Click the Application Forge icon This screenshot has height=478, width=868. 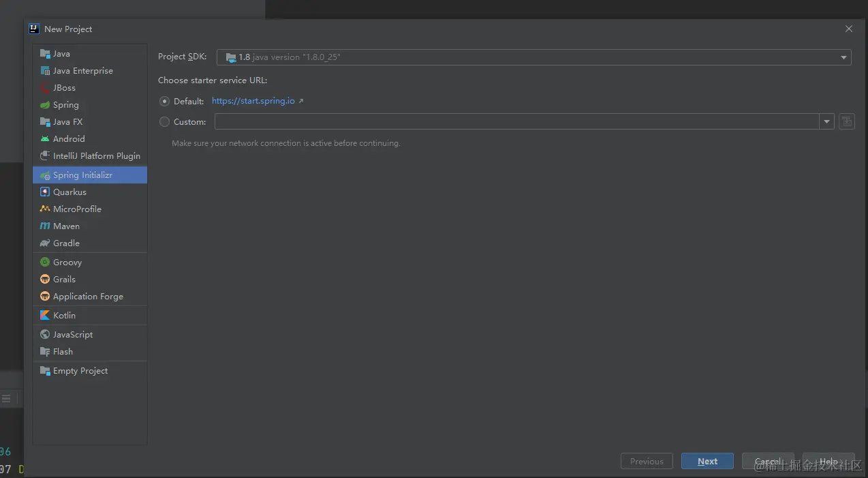tap(45, 297)
